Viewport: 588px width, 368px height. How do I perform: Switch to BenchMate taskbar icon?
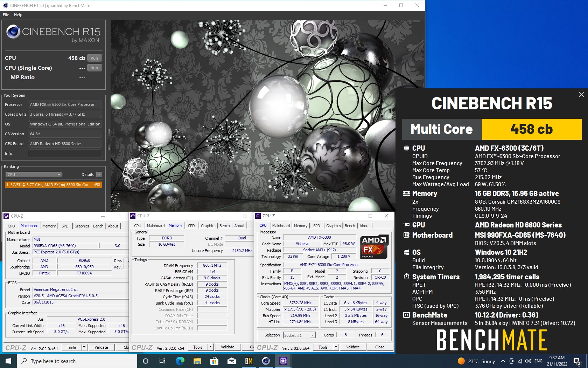(248, 361)
